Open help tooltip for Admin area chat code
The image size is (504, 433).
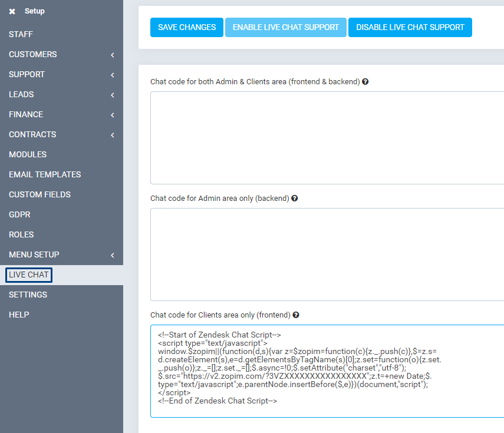pos(294,199)
